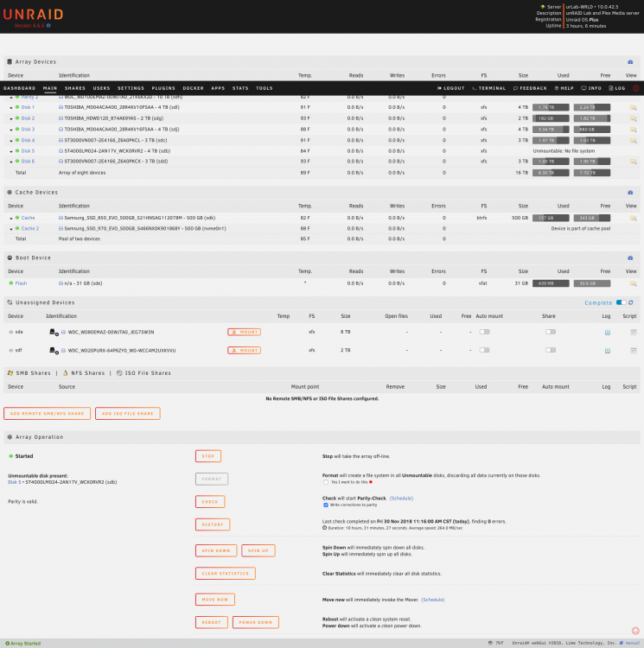Click the red alert icon in navbar
Screen dimensions: 644x648
click(635, 88)
